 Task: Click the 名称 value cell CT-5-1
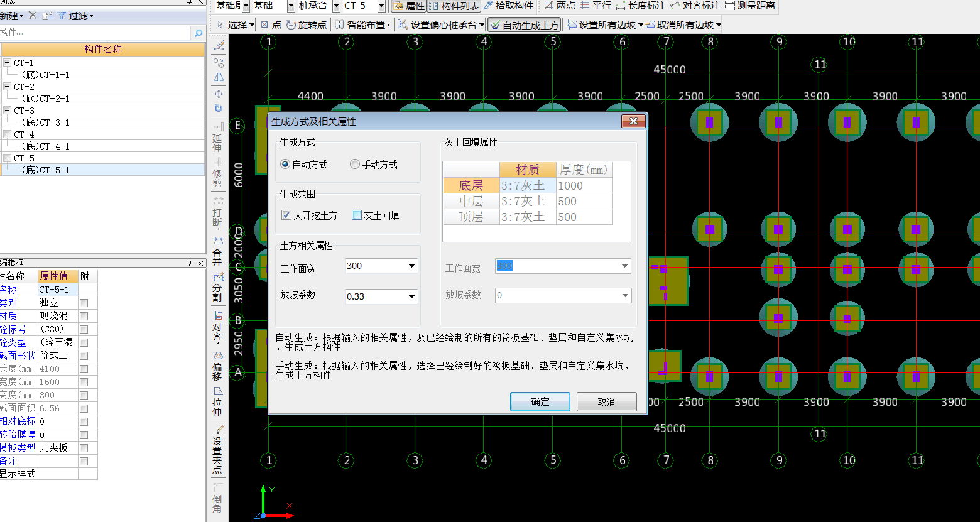[58, 290]
